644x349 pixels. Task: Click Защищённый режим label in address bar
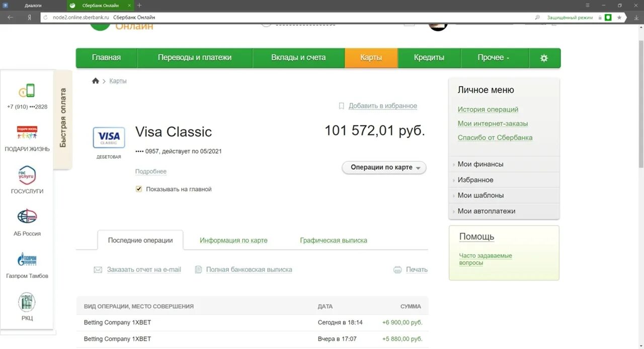(570, 17)
